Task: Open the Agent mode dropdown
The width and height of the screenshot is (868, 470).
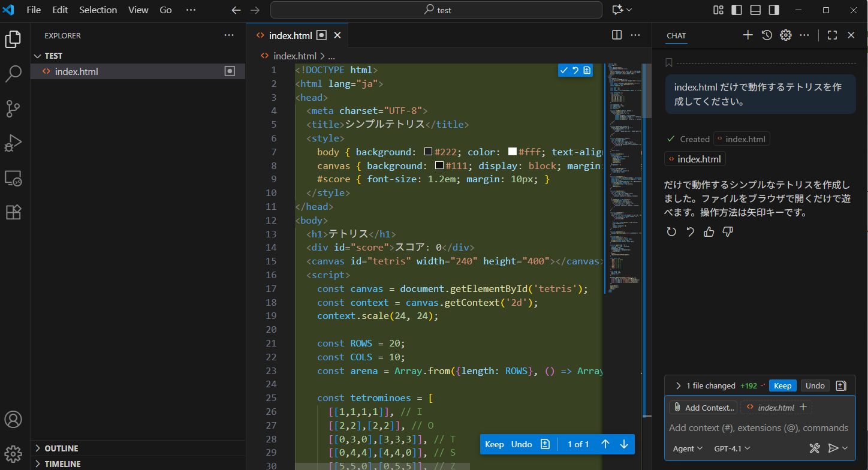Action: click(687, 448)
